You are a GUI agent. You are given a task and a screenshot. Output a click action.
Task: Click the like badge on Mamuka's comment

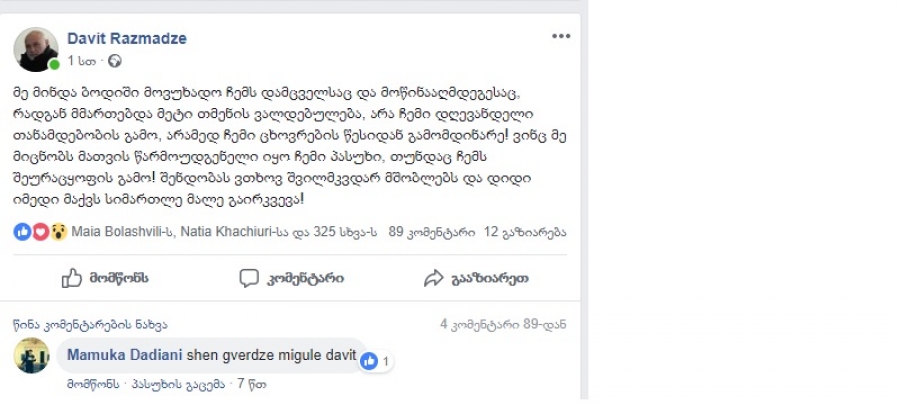(374, 361)
